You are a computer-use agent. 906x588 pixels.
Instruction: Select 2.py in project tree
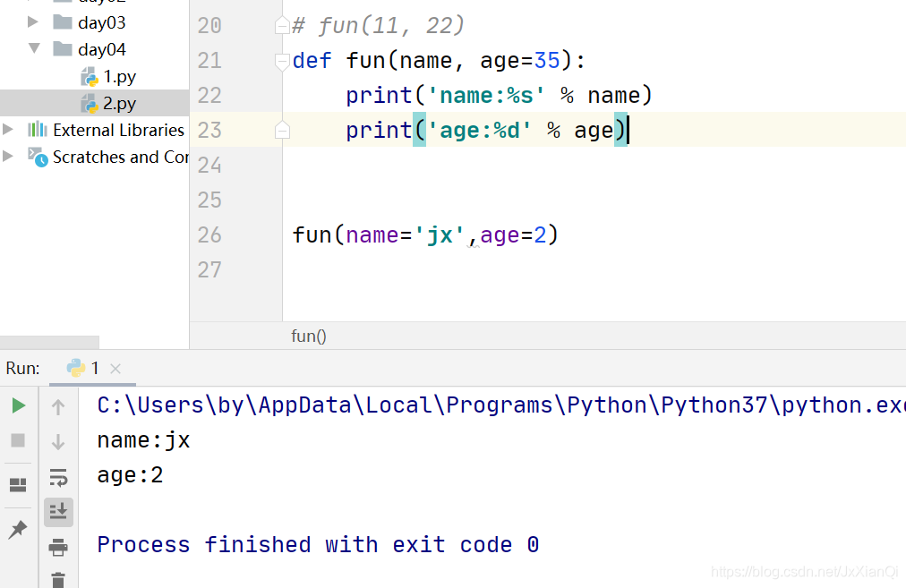pyautogui.click(x=95, y=103)
